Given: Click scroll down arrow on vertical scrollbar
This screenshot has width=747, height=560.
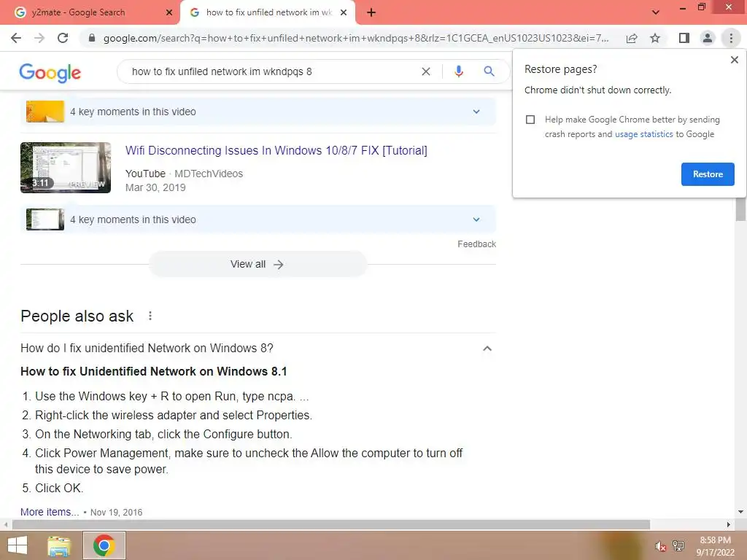Looking at the screenshot, I should coord(740,512).
